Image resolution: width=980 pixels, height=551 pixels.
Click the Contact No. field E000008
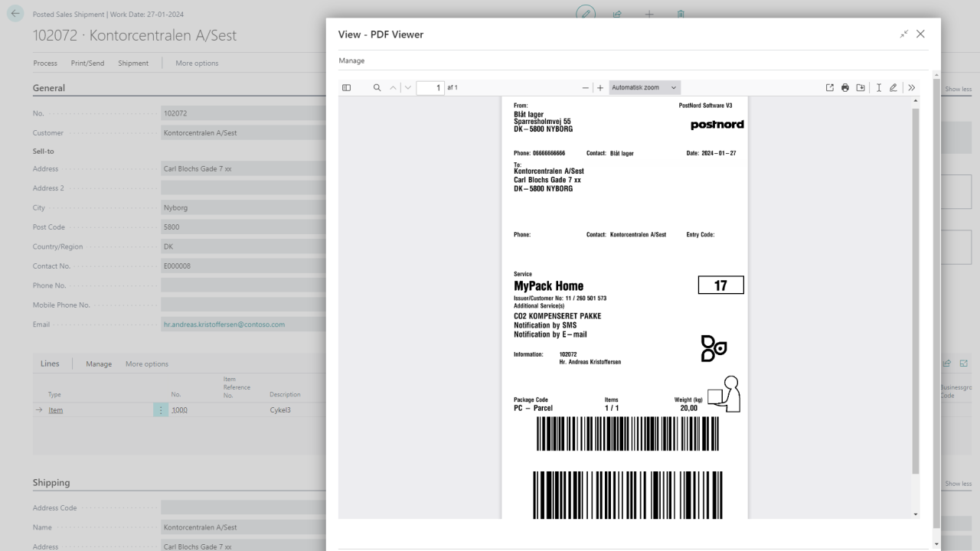click(x=243, y=266)
